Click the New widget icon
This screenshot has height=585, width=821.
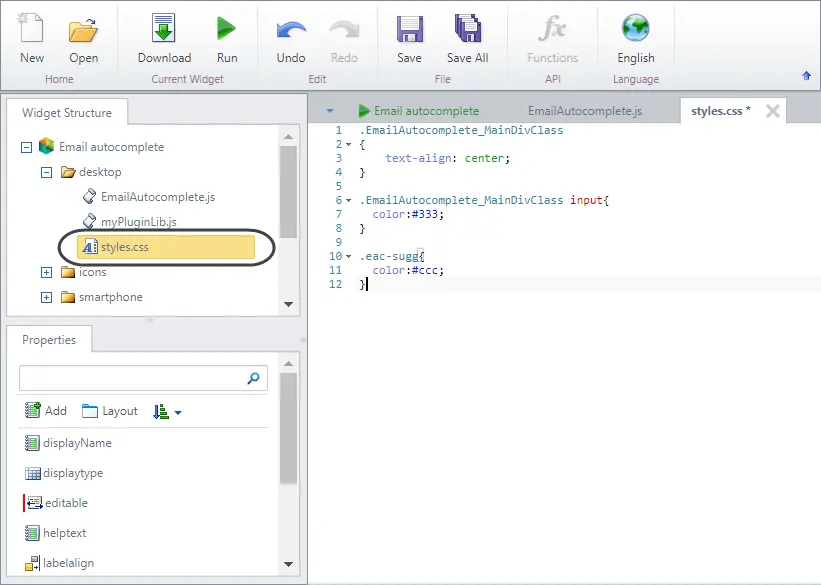coord(31,28)
